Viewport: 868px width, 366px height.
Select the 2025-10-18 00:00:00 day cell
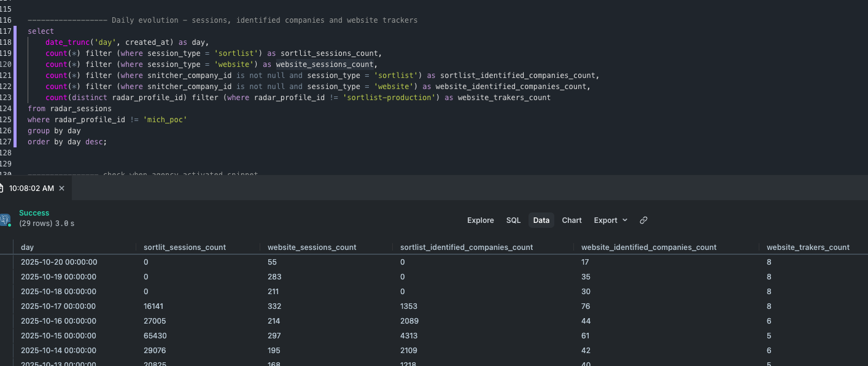point(59,292)
